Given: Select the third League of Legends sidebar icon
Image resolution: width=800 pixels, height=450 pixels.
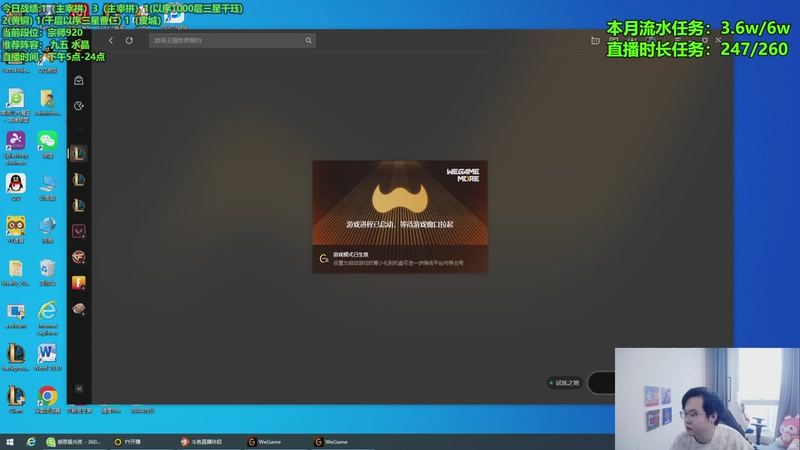Looking at the screenshot, I should point(79,205).
